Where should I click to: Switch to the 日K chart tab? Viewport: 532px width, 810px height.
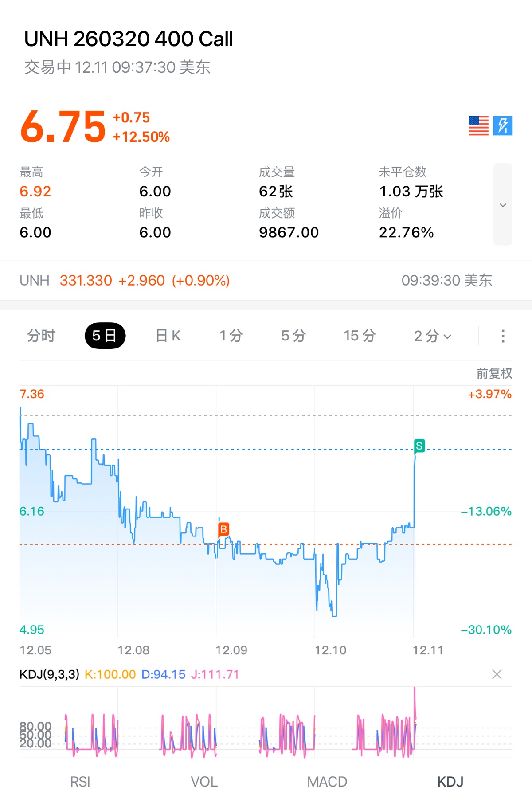point(168,336)
